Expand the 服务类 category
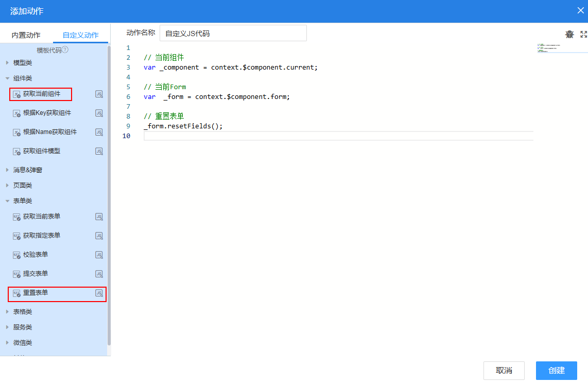 pos(7,327)
